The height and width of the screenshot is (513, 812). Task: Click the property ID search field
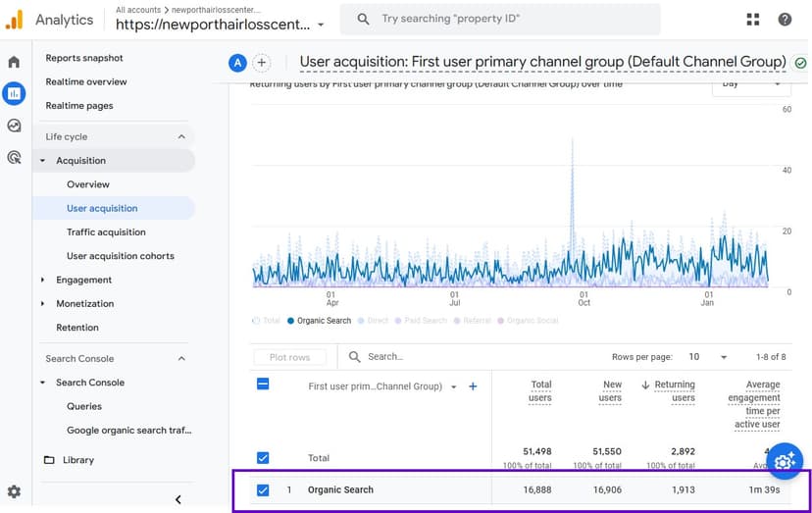500,19
